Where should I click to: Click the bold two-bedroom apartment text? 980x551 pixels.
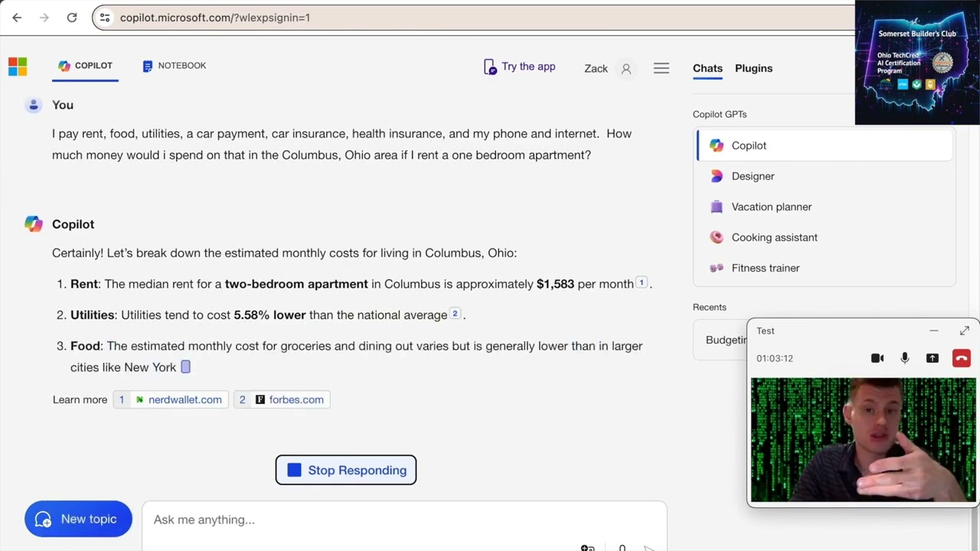296,284
